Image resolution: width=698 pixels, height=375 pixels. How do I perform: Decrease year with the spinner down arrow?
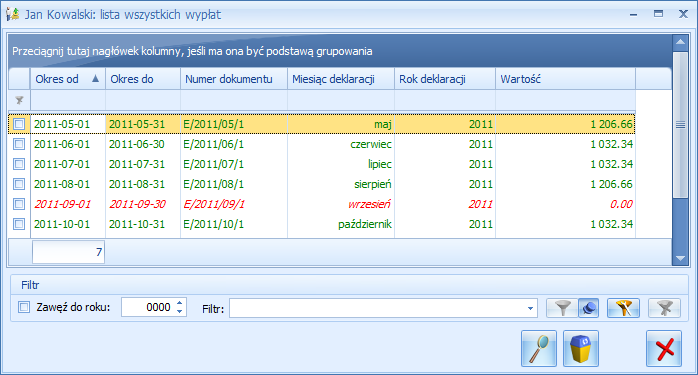(x=179, y=311)
